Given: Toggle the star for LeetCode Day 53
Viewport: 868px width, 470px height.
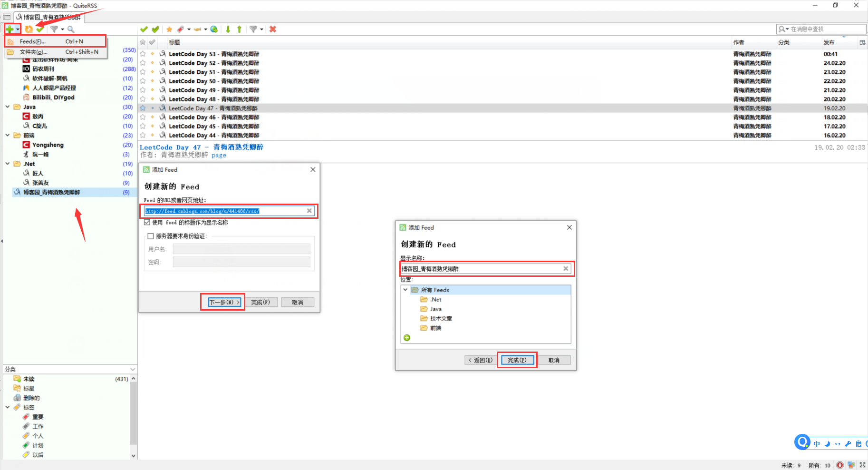Looking at the screenshot, I should (143, 54).
